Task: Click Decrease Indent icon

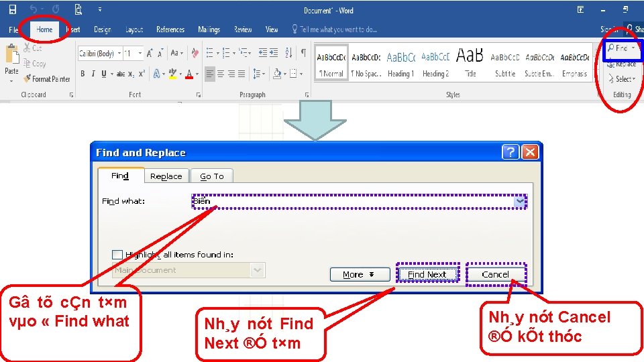Action: [263, 52]
